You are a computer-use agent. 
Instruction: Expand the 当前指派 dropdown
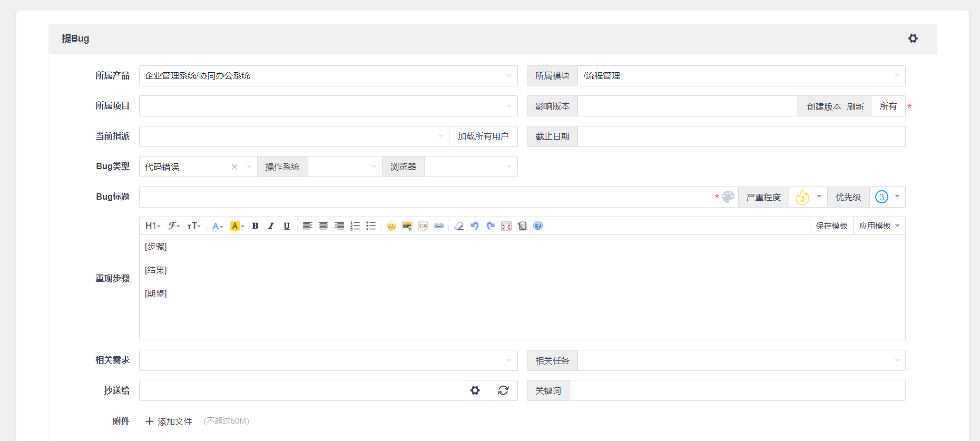(x=294, y=136)
